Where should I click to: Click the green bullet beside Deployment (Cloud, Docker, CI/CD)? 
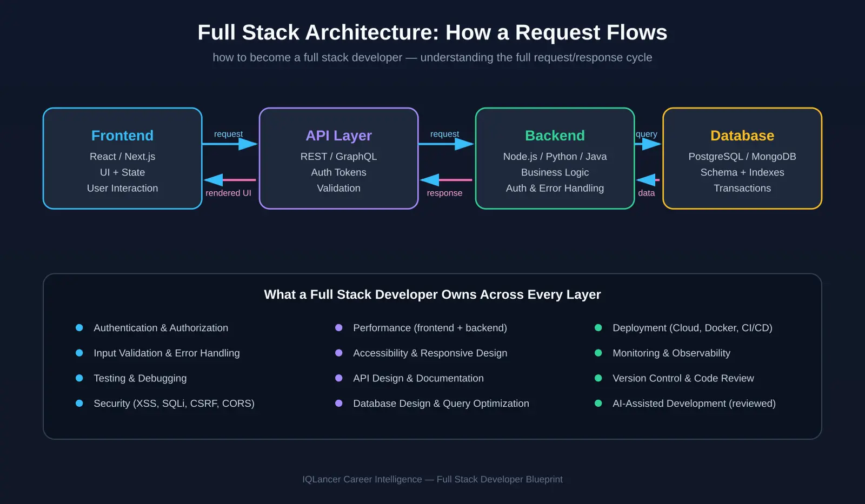tap(598, 327)
